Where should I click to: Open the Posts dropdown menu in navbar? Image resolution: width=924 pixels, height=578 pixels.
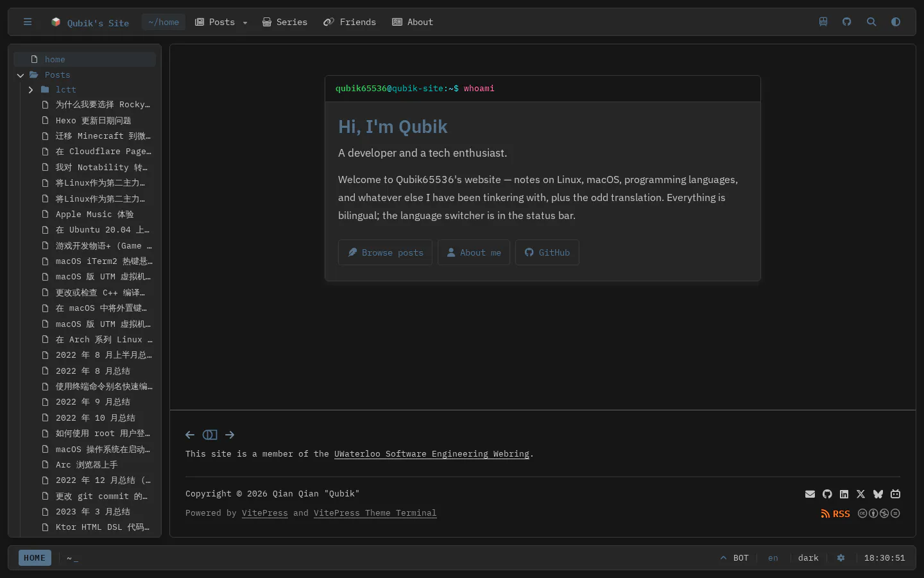(221, 22)
